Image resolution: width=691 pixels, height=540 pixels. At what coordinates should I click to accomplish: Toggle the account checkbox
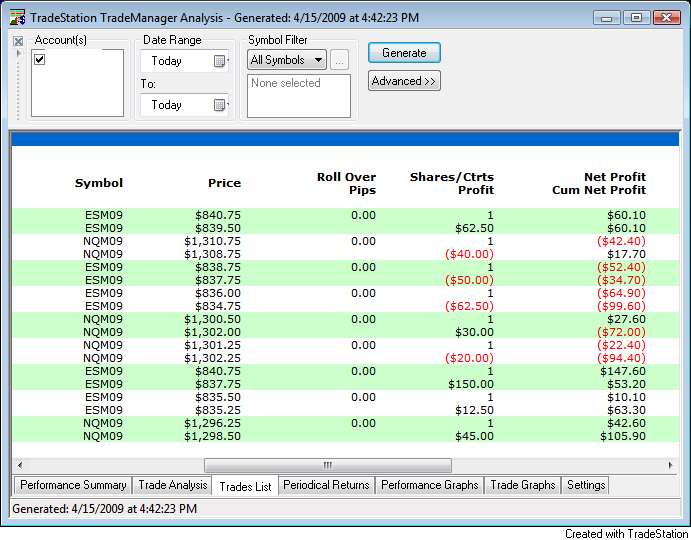point(40,59)
